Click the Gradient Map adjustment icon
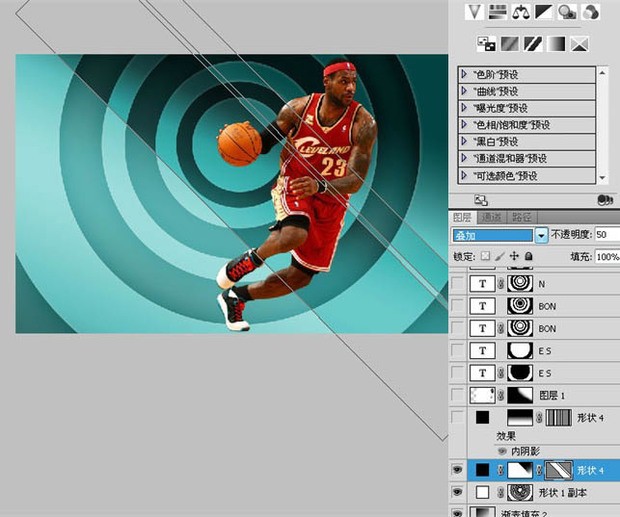 [556, 43]
